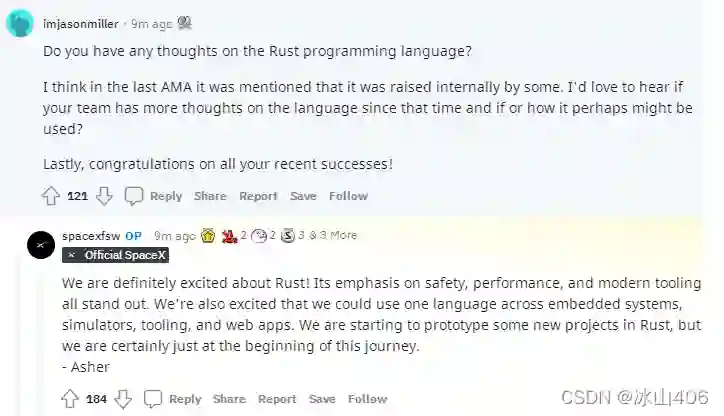Click reply speech bubble icon on spacexfsw's comment
This screenshot has width=724, height=416.
tap(153, 399)
